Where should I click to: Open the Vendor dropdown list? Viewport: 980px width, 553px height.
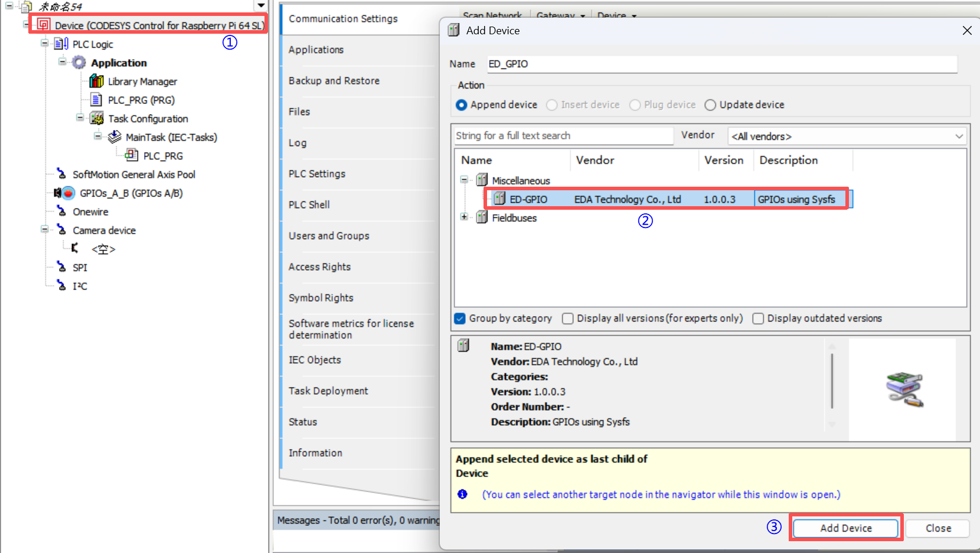(847, 136)
